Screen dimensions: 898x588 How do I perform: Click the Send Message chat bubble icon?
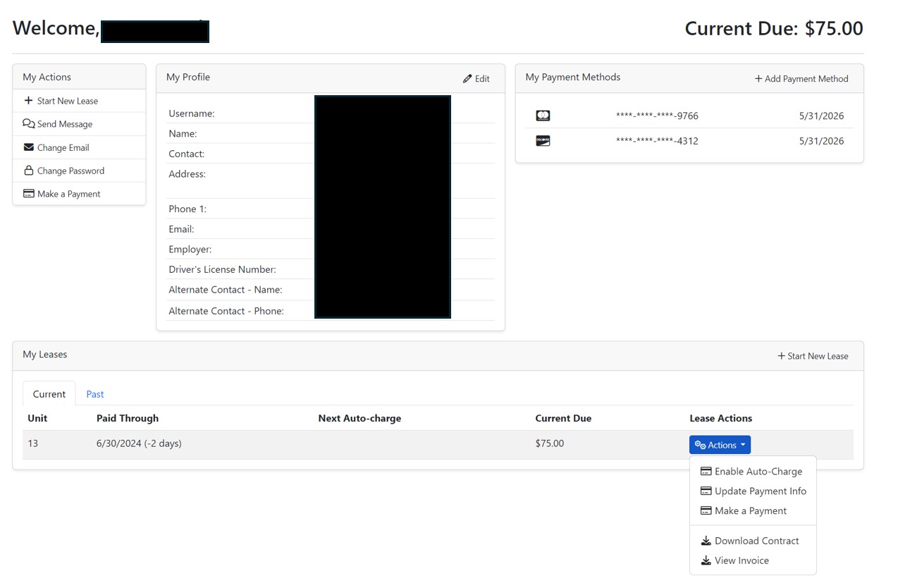28,124
